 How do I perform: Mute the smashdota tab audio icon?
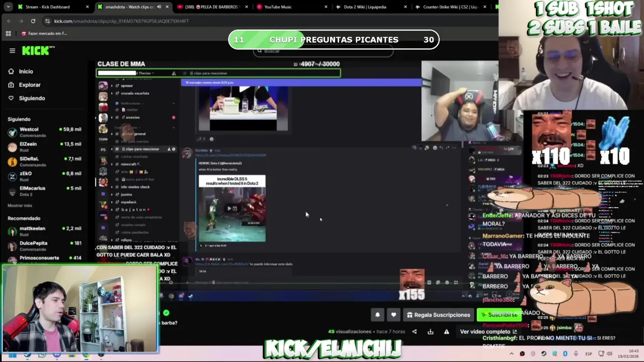[x=159, y=7]
